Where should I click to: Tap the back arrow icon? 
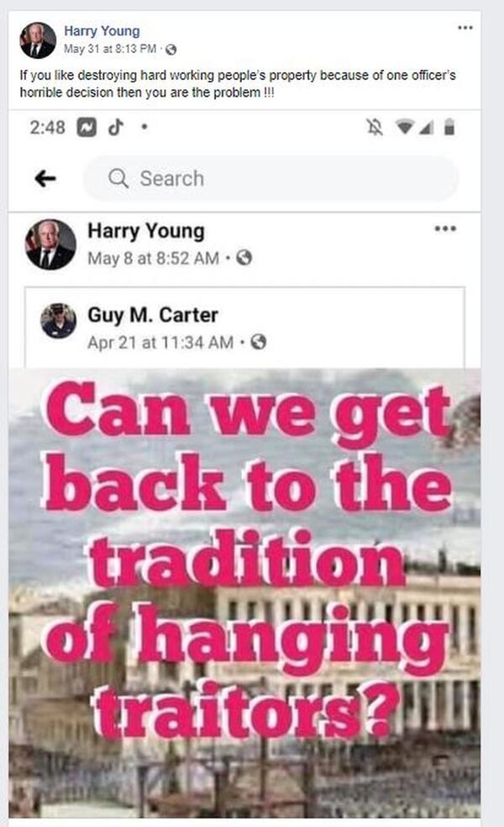click(x=45, y=179)
